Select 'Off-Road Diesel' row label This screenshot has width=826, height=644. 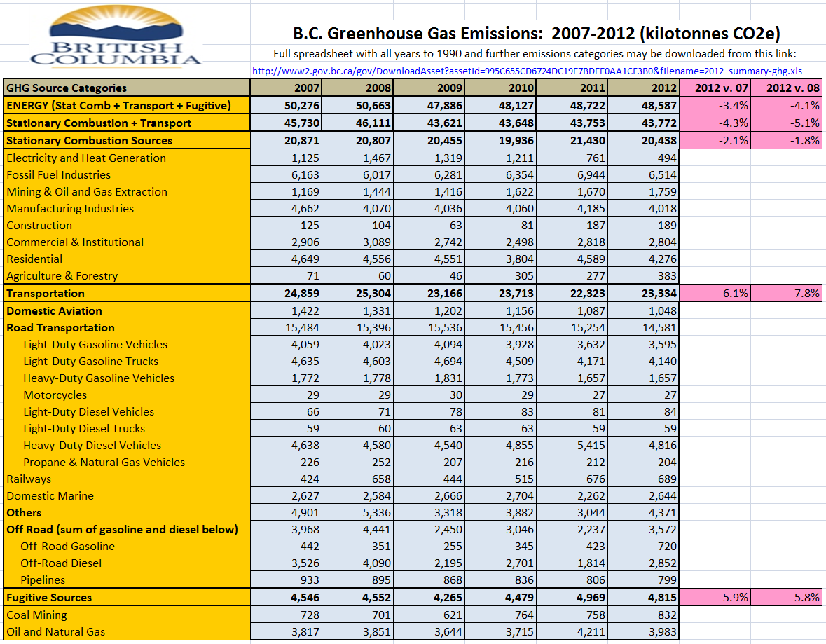click(127, 563)
